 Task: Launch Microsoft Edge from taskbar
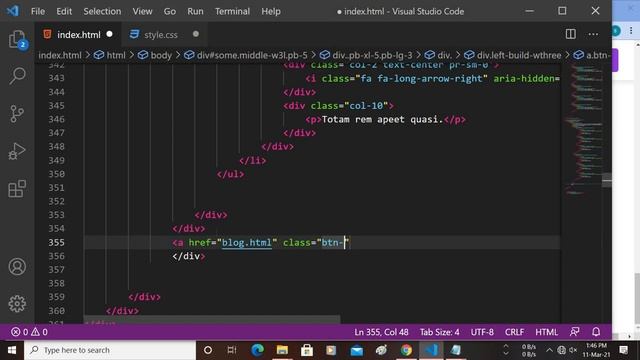click(x=257, y=350)
